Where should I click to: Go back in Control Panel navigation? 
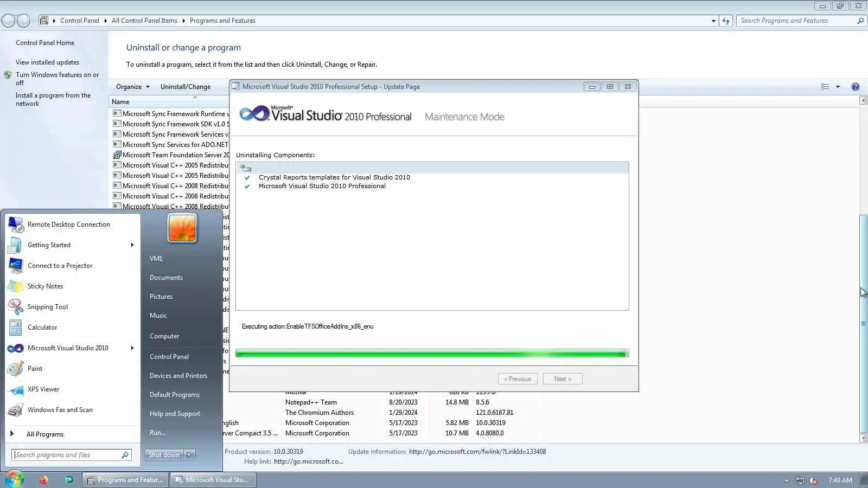tap(8, 21)
